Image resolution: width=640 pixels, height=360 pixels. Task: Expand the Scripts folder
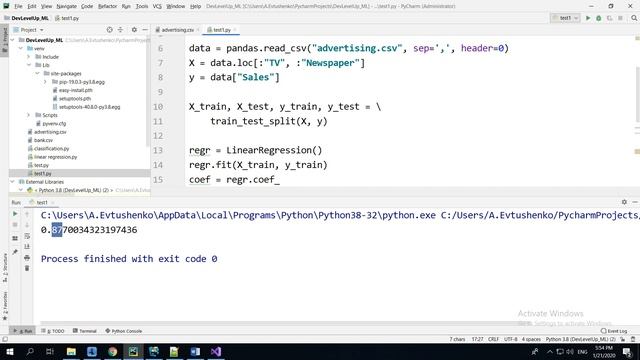coord(29,115)
